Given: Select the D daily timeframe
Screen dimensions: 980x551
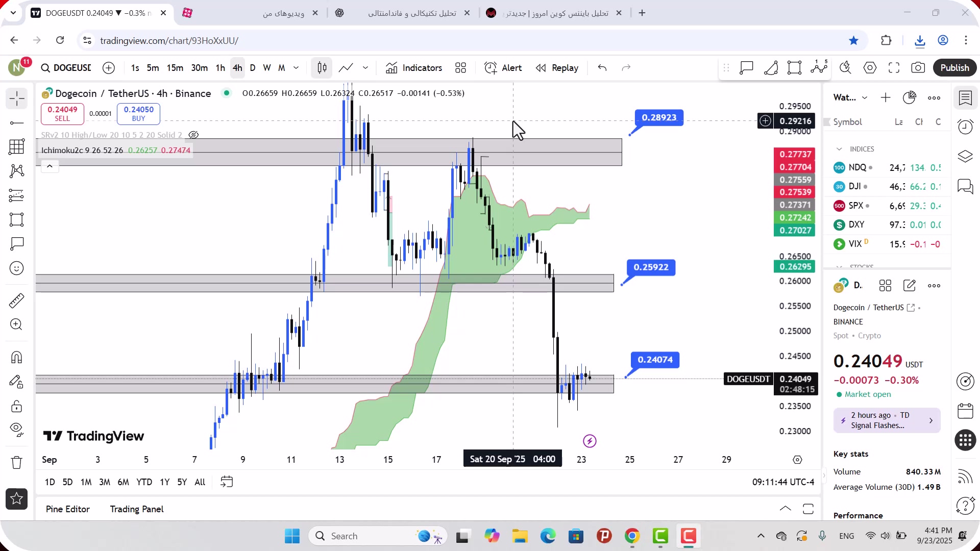Looking at the screenshot, I should tap(253, 68).
